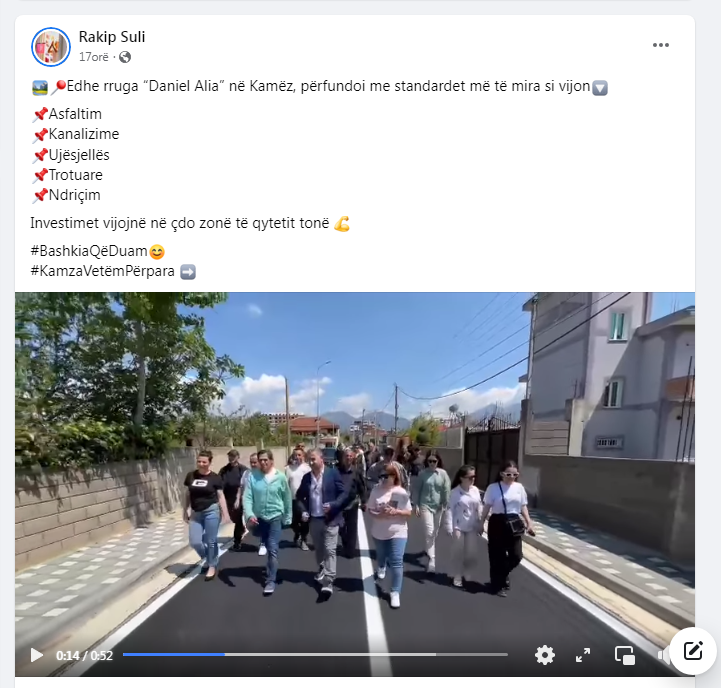The width and height of the screenshot is (721, 688).
Task: Click the right-arrow emoji after #KamzaVetëmPërpara
Action: pos(188,272)
